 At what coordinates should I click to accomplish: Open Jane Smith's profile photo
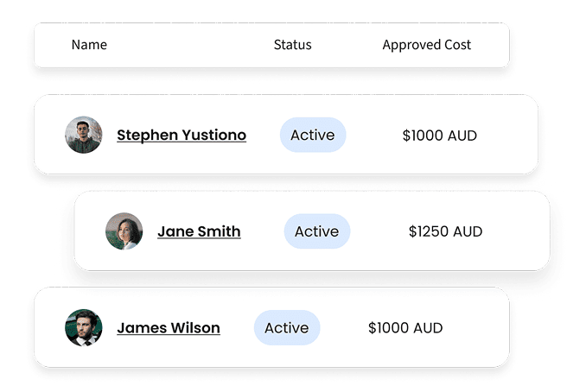(124, 231)
